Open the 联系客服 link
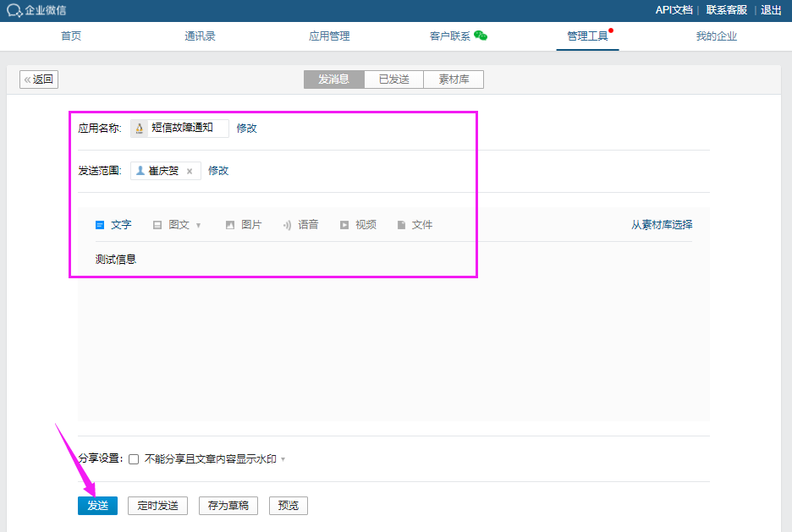Image resolution: width=792 pixels, height=532 pixels. 726,10
